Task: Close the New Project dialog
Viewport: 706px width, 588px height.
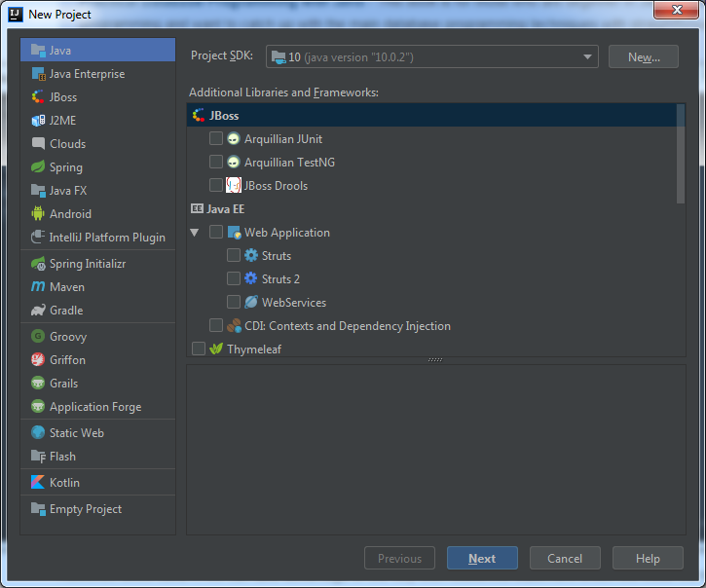Action: click(677, 10)
